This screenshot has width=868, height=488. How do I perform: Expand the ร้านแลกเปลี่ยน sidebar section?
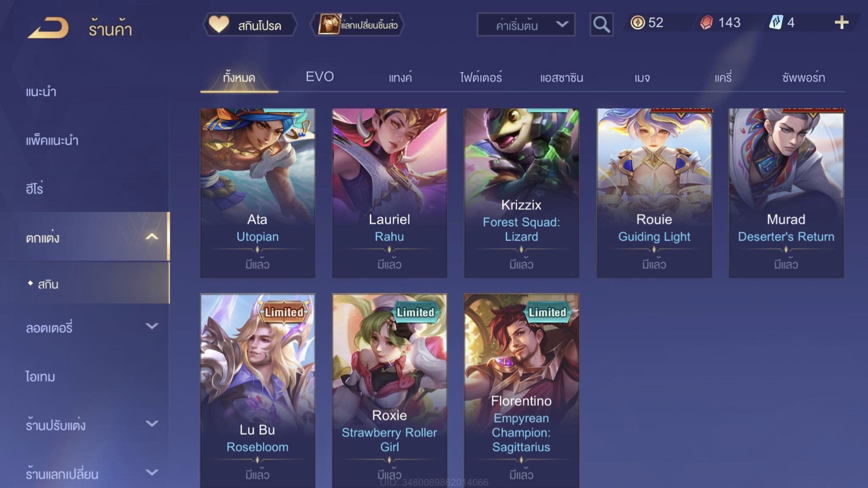[x=152, y=472]
